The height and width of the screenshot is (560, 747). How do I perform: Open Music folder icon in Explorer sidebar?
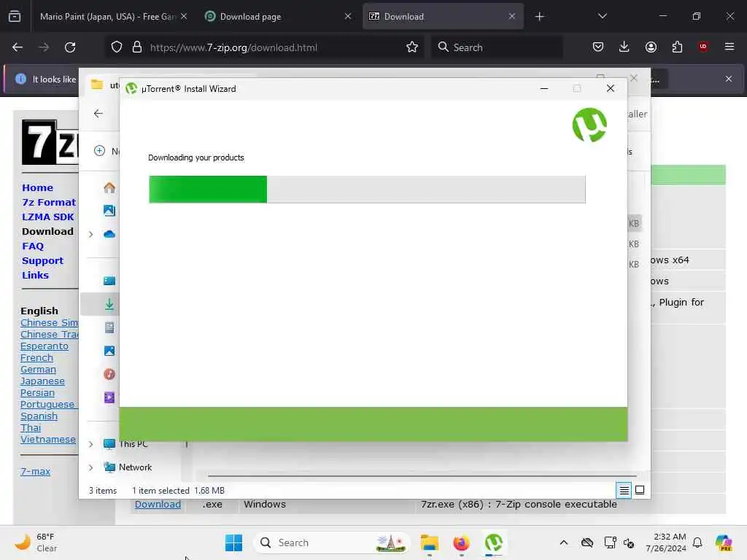[109, 374]
